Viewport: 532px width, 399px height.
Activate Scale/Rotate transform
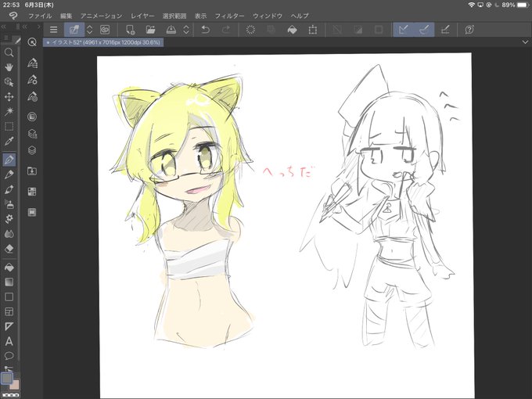[313, 30]
